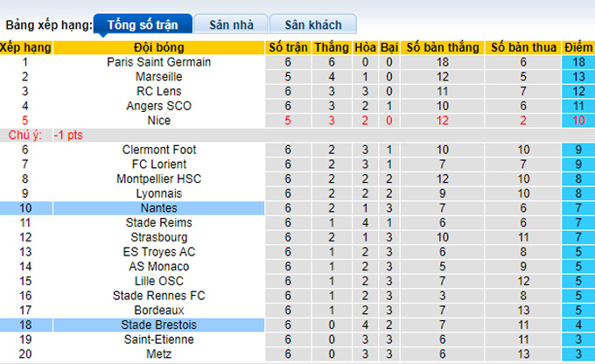Click the highlighted Nantes row
The height and width of the screenshot is (364, 595).
tap(158, 208)
